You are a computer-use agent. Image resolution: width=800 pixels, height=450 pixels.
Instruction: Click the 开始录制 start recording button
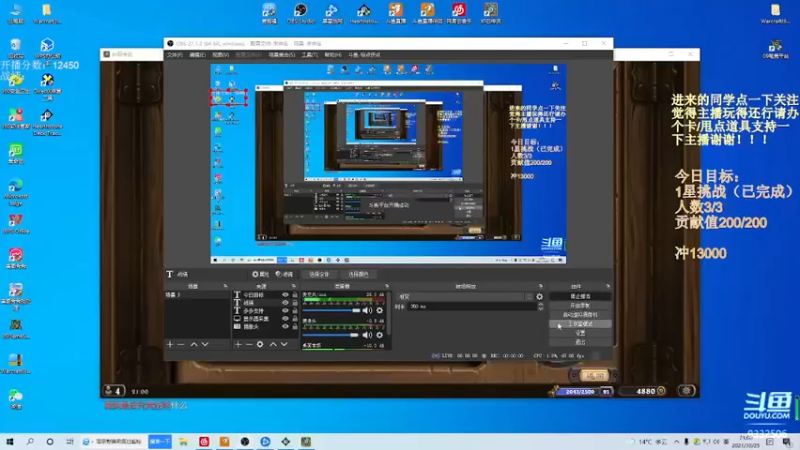580,306
